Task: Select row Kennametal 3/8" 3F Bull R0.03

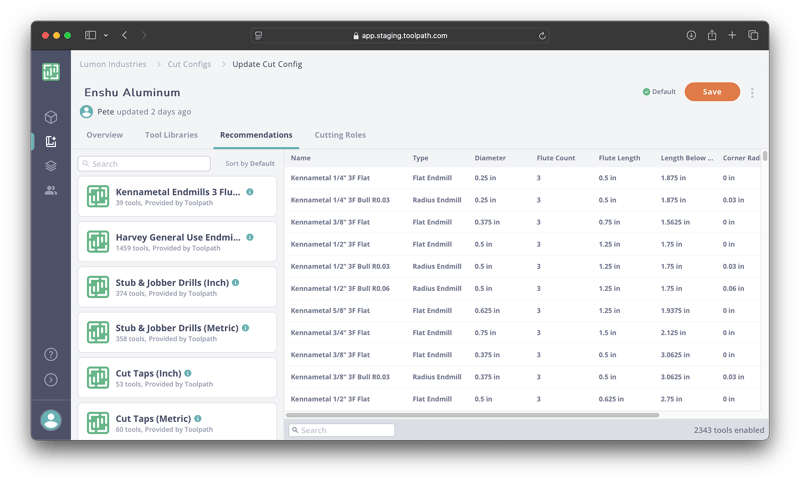Action: click(522, 377)
